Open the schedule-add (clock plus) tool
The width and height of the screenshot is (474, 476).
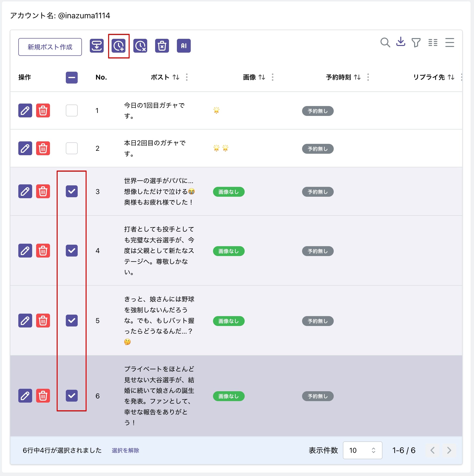tap(119, 46)
